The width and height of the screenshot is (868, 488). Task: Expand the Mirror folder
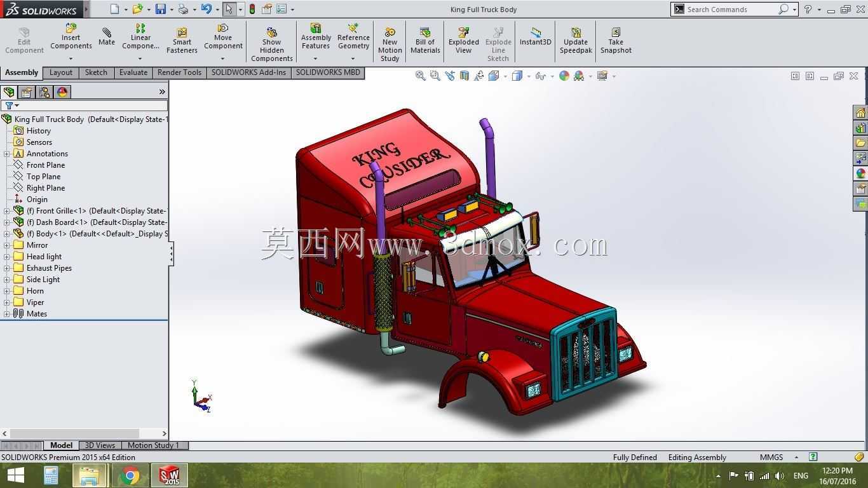[6, 245]
